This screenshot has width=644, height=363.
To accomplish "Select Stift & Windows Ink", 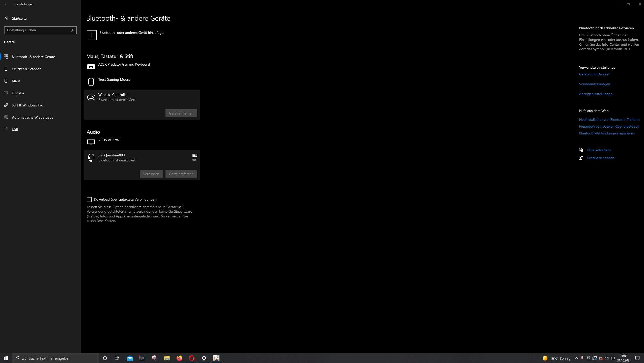I will coord(27,105).
